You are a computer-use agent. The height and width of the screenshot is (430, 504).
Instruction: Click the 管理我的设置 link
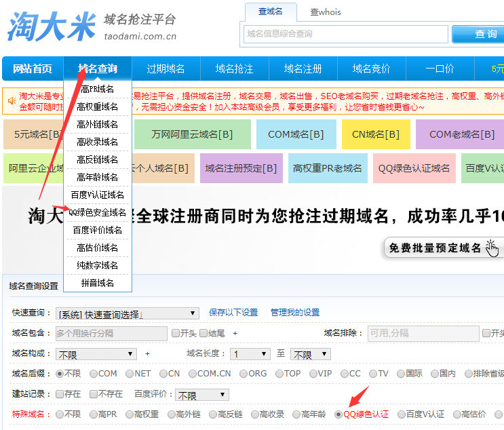[295, 313]
